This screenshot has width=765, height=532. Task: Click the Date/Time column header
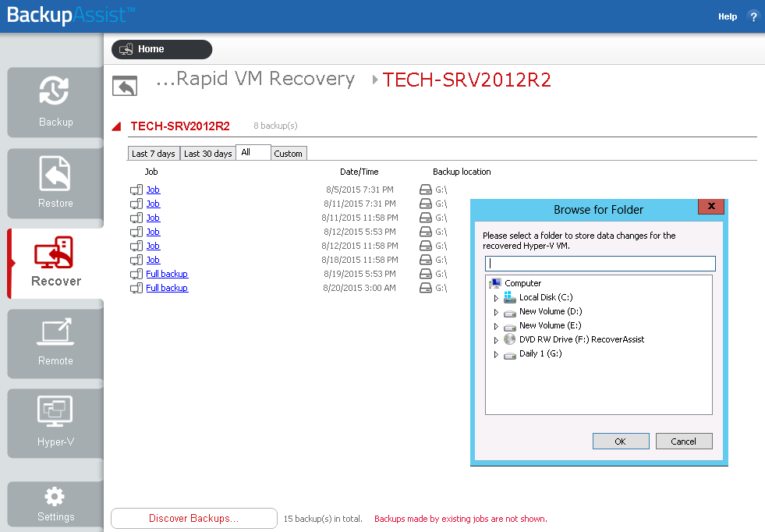click(x=359, y=172)
